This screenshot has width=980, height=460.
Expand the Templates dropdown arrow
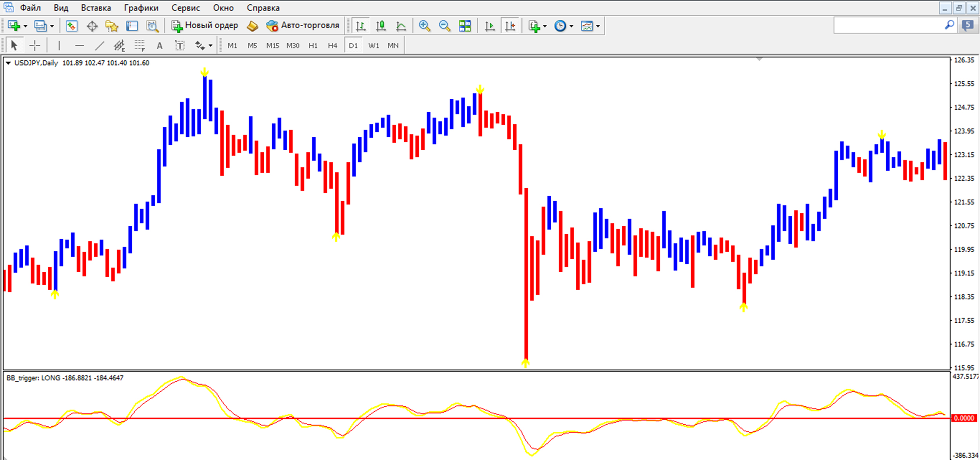pos(598,26)
